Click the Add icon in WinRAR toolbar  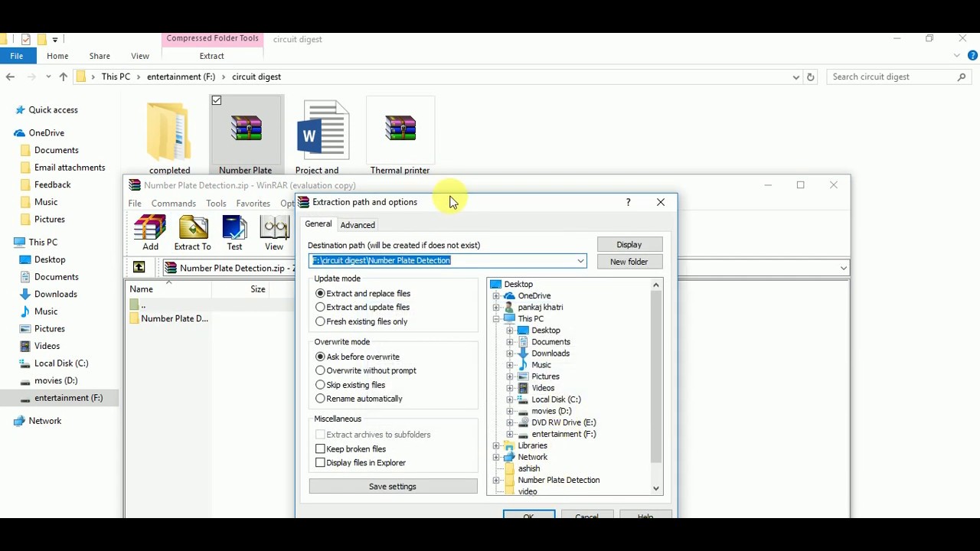[150, 233]
